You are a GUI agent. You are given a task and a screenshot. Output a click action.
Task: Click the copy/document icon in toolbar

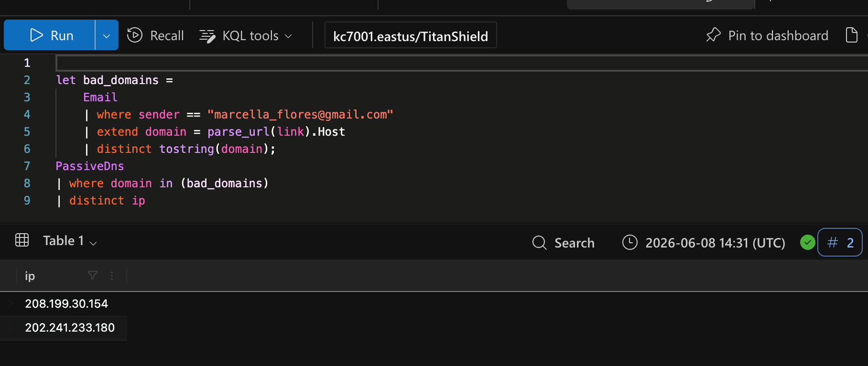851,35
